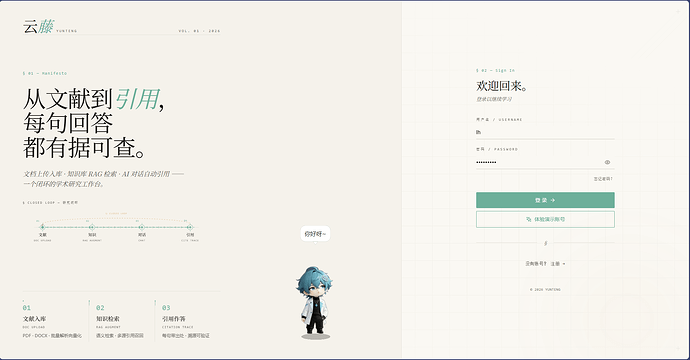Open the forgot password link
Screen dimensions: 690x360
click(603, 179)
